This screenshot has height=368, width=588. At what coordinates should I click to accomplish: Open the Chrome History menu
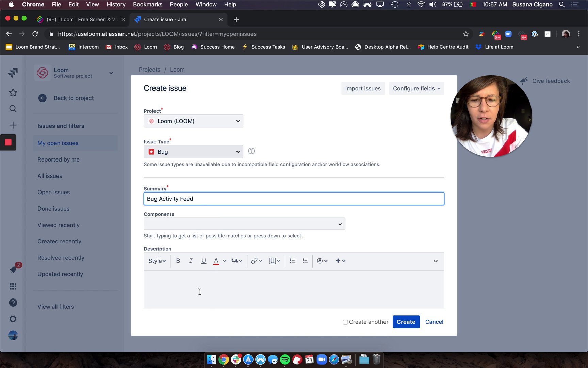click(x=116, y=4)
